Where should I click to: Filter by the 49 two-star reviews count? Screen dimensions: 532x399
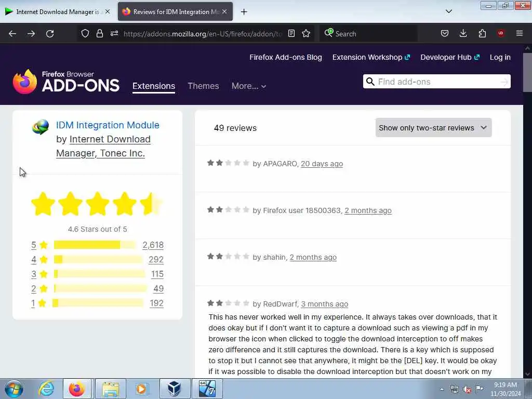tap(158, 289)
